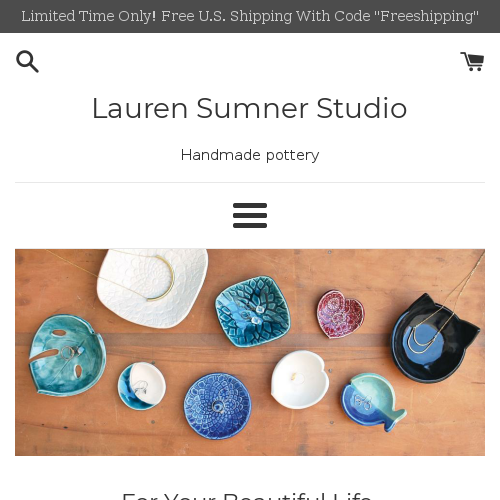Screen dimensions: 500x500
Task: Click the white apple-shaped dish
Action: click(300, 379)
